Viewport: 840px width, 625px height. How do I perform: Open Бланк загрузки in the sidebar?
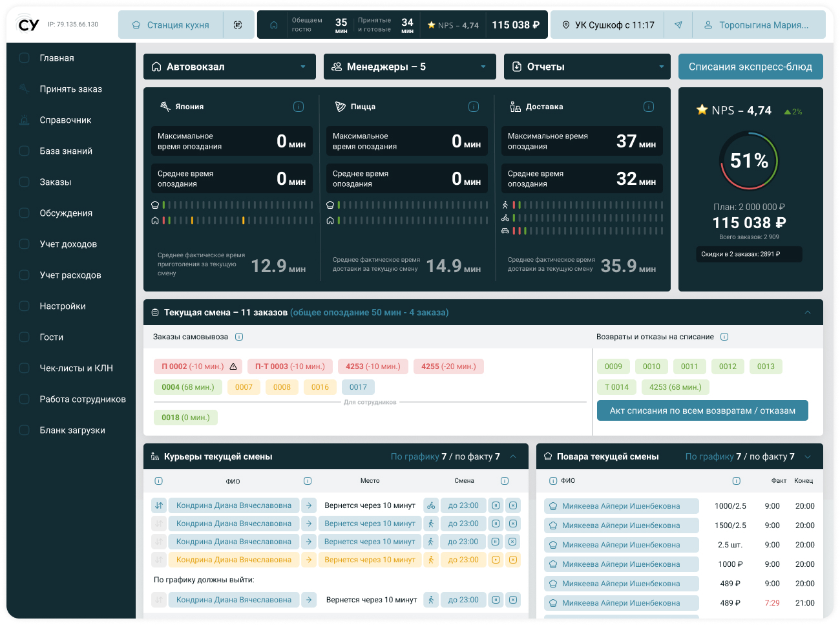[x=71, y=430]
